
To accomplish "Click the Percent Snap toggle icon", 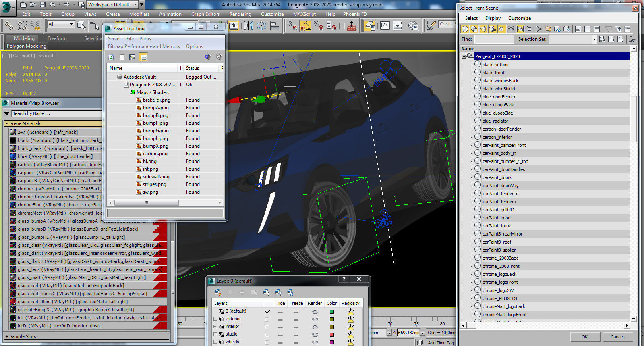I will tap(319, 26).
